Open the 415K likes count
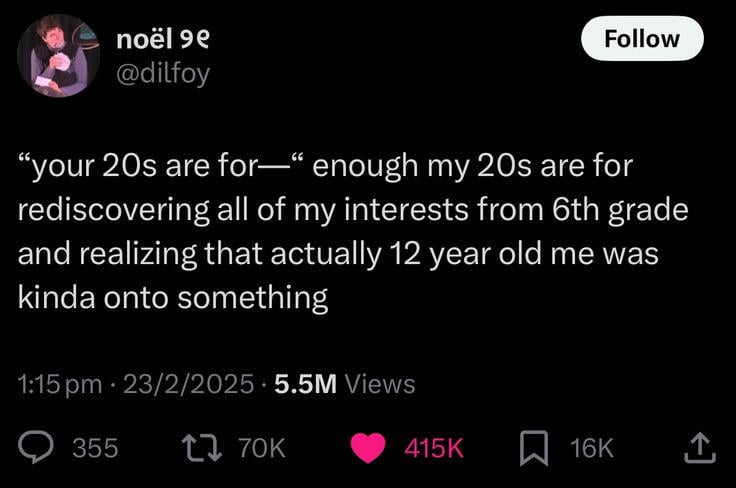The height and width of the screenshot is (488, 736). tap(434, 448)
